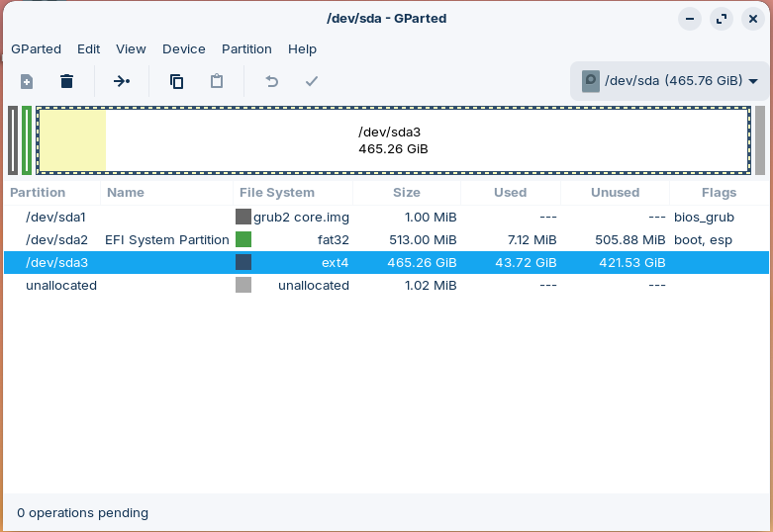This screenshot has height=532, width=773.
Task: Click the Paste partition clipboard icon
Action: coord(217,81)
